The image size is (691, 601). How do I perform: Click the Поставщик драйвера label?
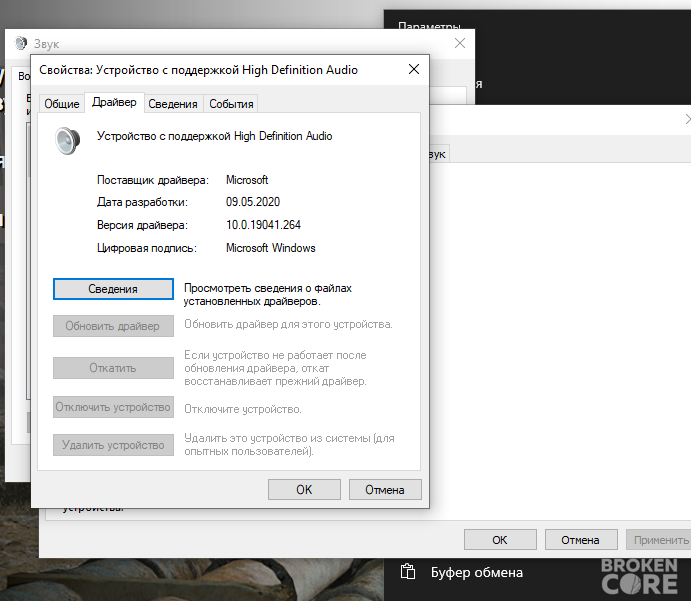coord(153,180)
